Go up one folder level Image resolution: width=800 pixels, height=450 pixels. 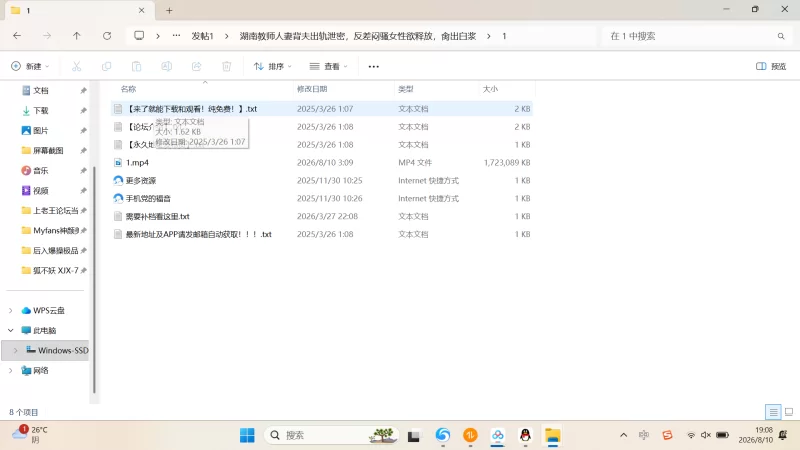[77, 36]
